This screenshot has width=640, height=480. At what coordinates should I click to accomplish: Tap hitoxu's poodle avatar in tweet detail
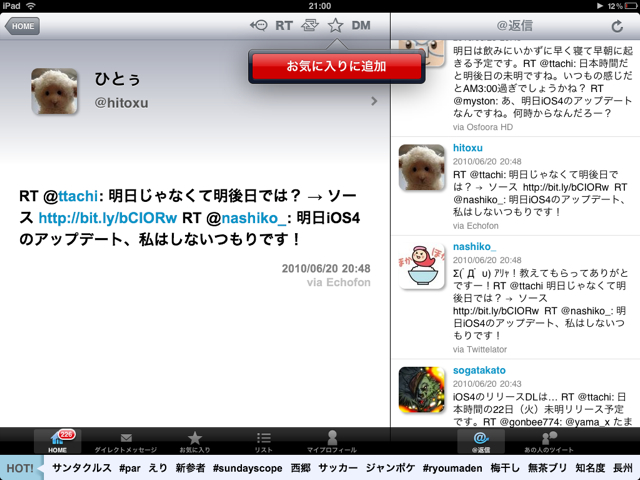point(56,92)
